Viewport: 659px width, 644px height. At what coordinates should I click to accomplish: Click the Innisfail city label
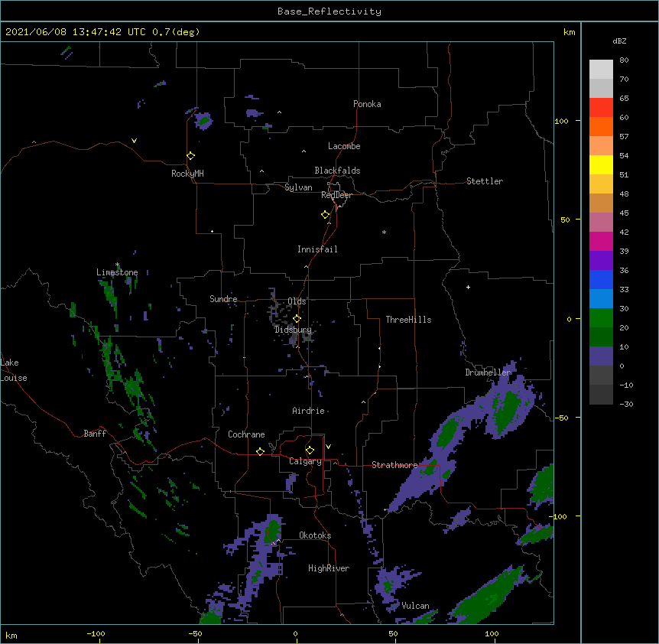317,249
